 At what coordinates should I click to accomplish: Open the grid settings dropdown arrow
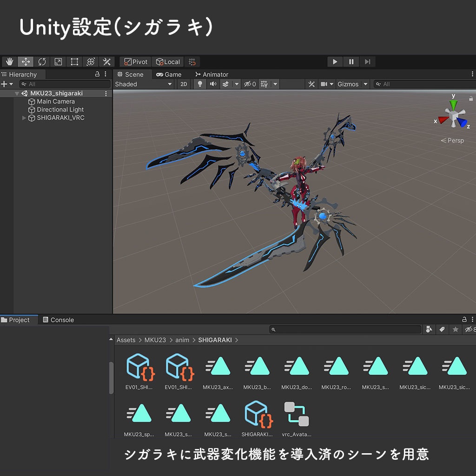[275, 84]
